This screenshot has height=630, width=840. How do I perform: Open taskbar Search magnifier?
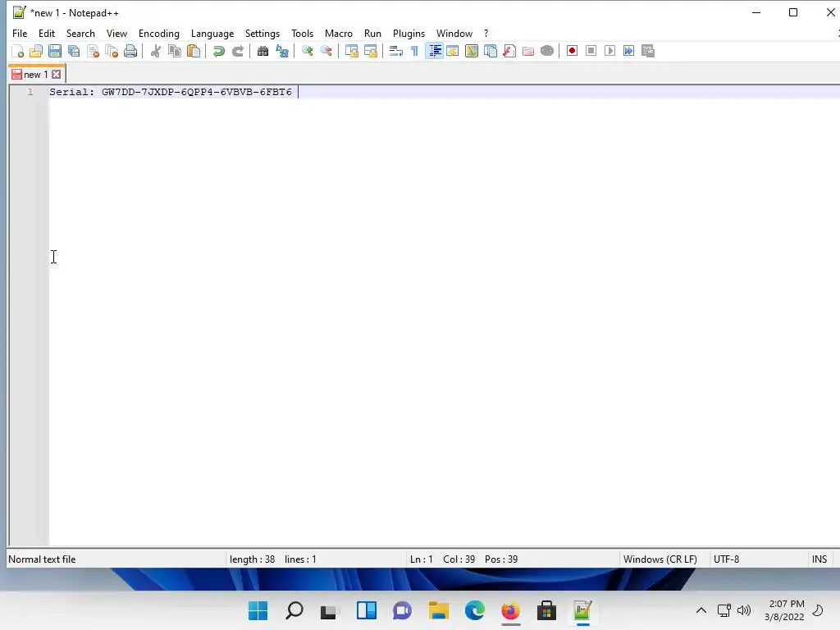[x=294, y=610]
